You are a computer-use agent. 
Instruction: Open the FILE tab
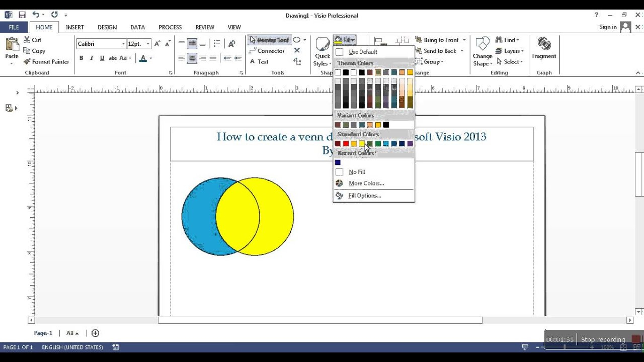pos(14,27)
